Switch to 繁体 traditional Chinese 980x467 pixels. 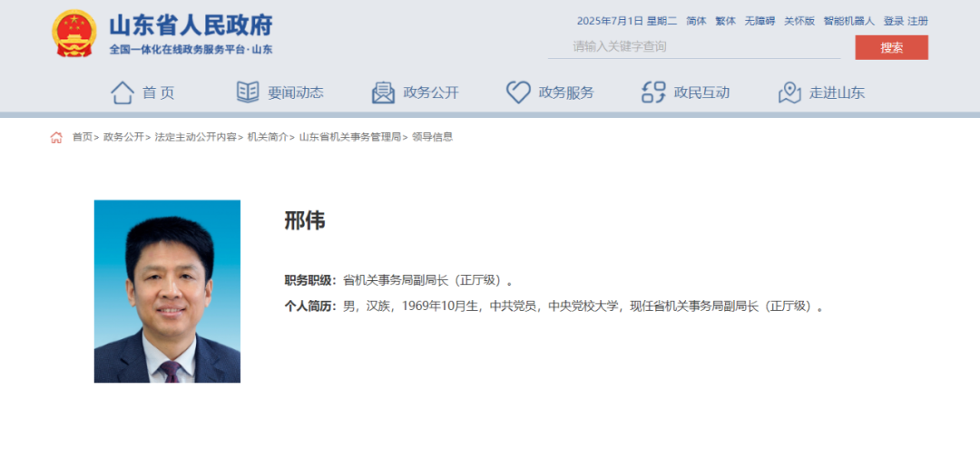tap(725, 21)
